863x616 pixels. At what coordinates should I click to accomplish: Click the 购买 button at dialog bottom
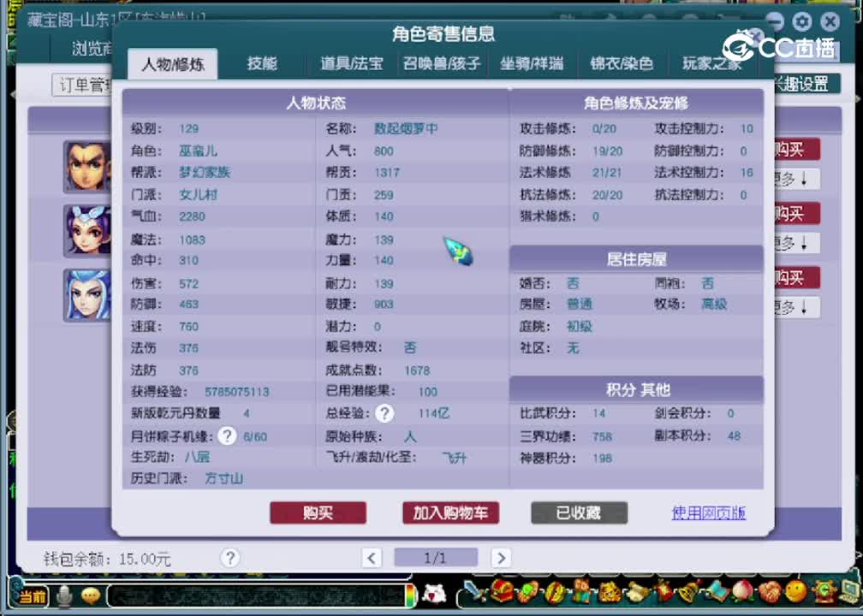pyautogui.click(x=318, y=513)
